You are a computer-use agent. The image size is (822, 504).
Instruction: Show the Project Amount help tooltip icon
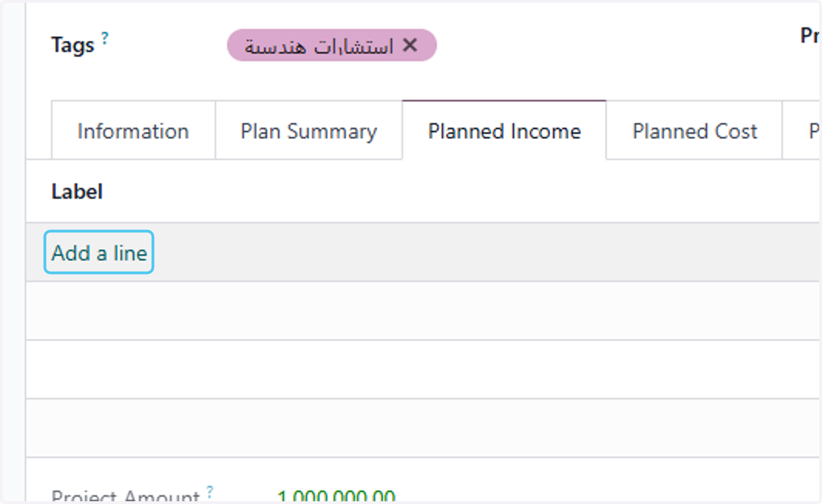(210, 492)
